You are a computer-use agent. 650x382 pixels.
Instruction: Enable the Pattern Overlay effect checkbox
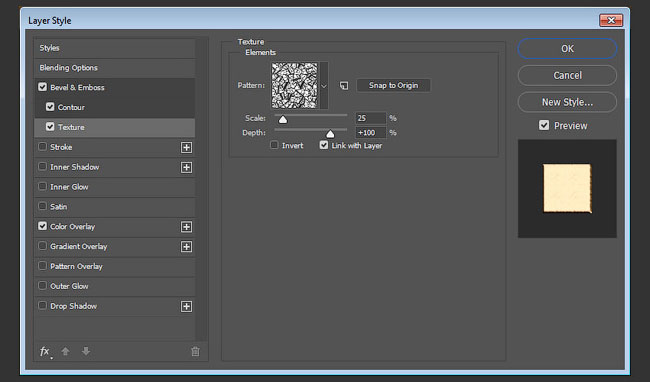coord(42,266)
